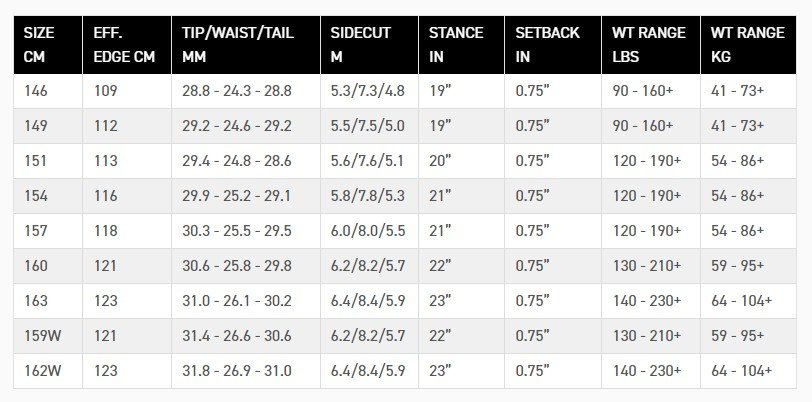Select effective edge value 109
The image size is (812, 402).
point(127,91)
